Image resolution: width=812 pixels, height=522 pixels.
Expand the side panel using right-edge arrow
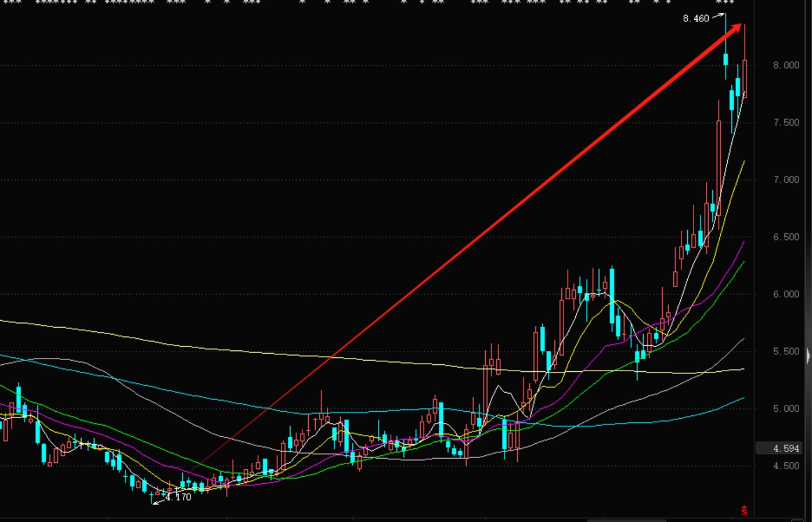809,355
